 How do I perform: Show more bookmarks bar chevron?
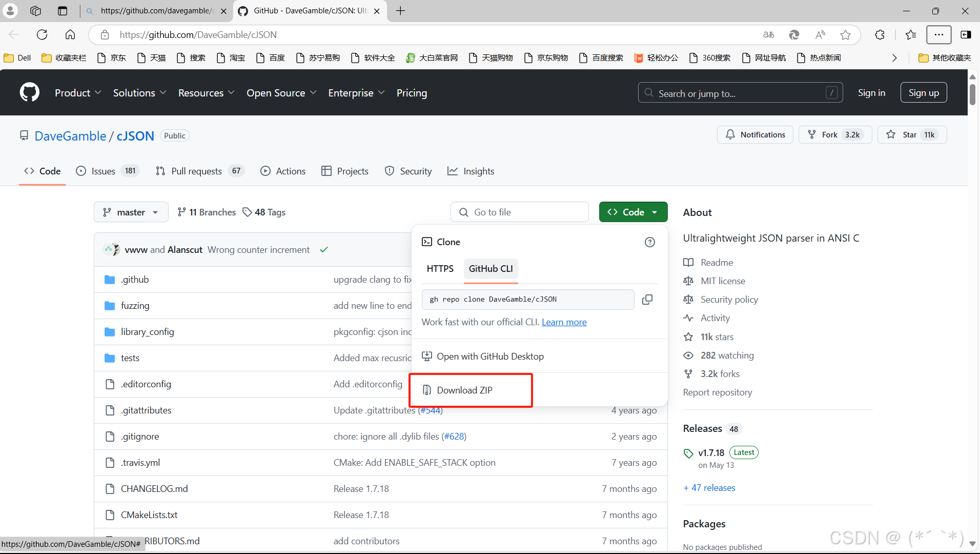point(894,58)
